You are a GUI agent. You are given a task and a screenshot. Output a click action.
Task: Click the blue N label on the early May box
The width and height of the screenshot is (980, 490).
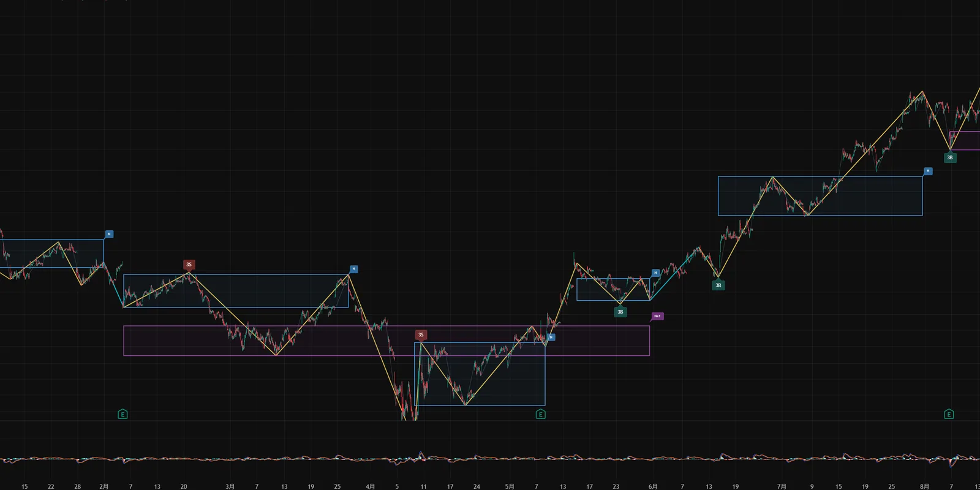click(551, 337)
